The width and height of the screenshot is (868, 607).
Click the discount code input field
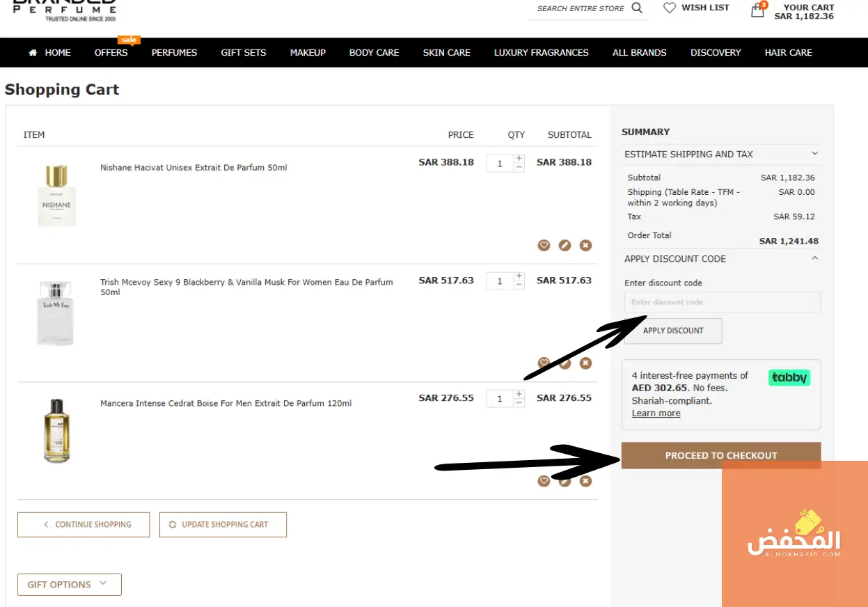[x=723, y=302]
